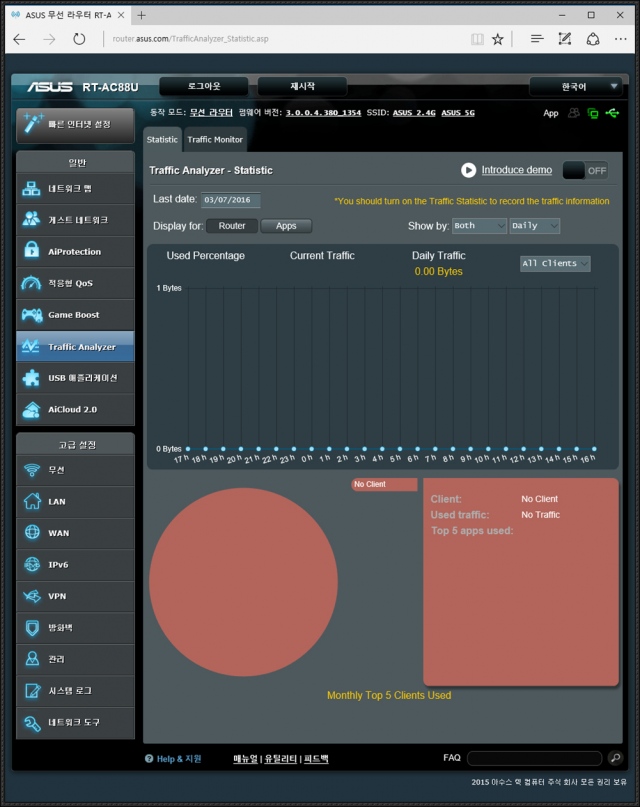Open VPN settings icon

32,596
